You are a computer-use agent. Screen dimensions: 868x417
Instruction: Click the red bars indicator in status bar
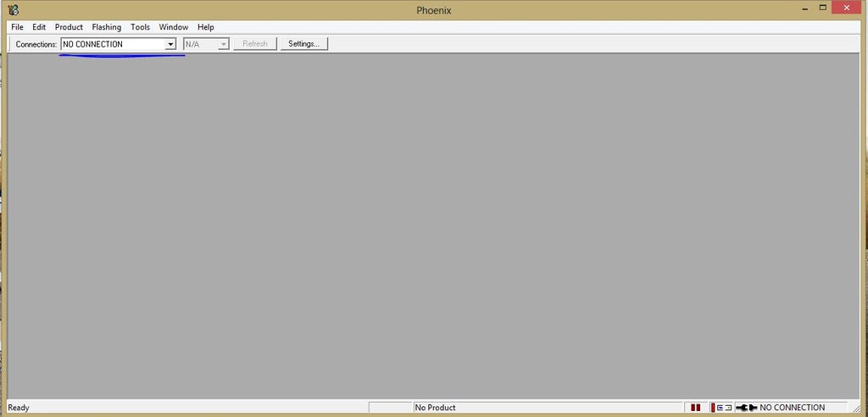click(695, 408)
